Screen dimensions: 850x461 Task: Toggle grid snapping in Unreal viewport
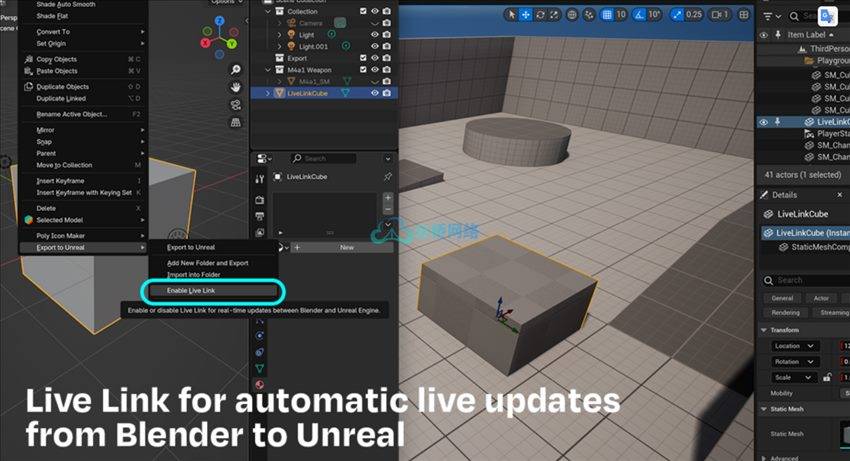click(607, 15)
